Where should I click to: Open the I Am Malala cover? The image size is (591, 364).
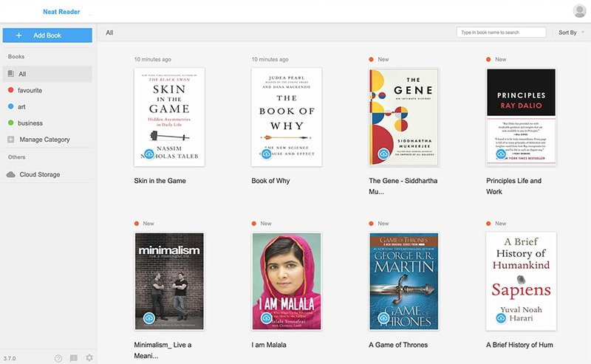click(x=287, y=281)
